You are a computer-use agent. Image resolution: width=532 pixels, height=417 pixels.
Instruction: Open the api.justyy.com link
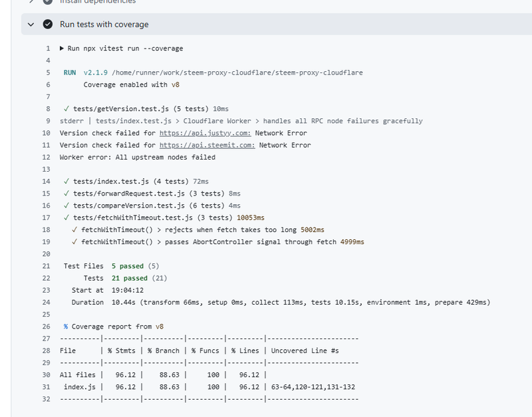(205, 133)
